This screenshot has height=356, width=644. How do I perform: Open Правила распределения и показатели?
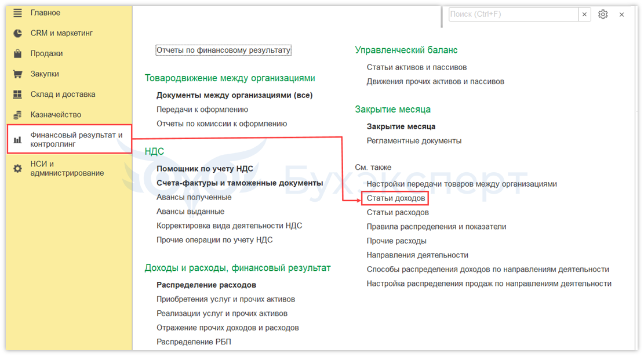click(x=436, y=227)
